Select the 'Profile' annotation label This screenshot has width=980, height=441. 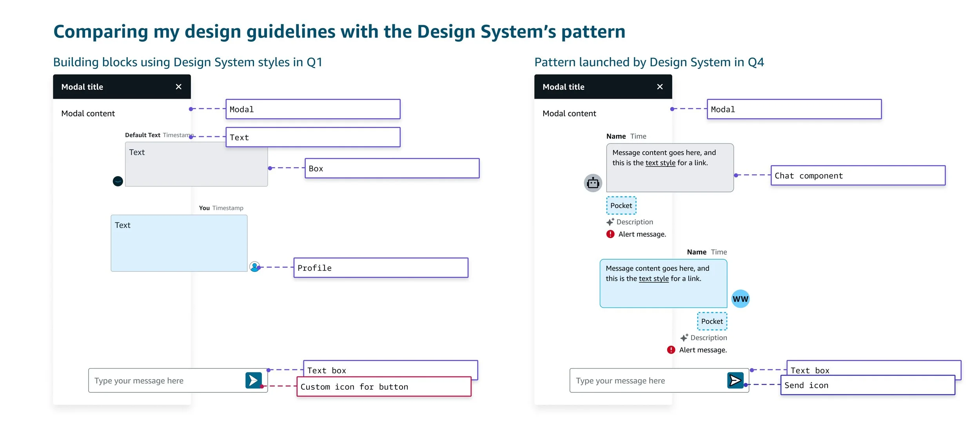380,268
